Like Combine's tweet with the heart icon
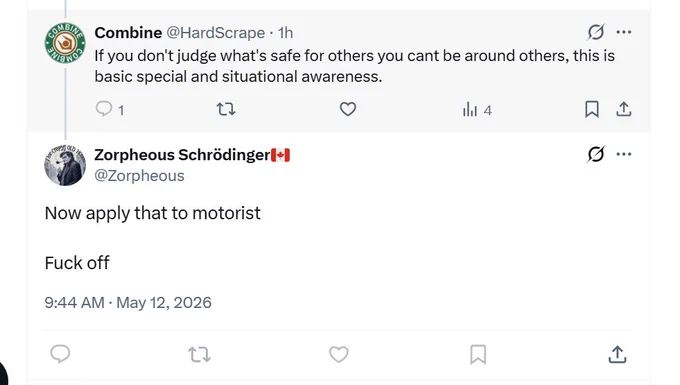 coord(348,109)
